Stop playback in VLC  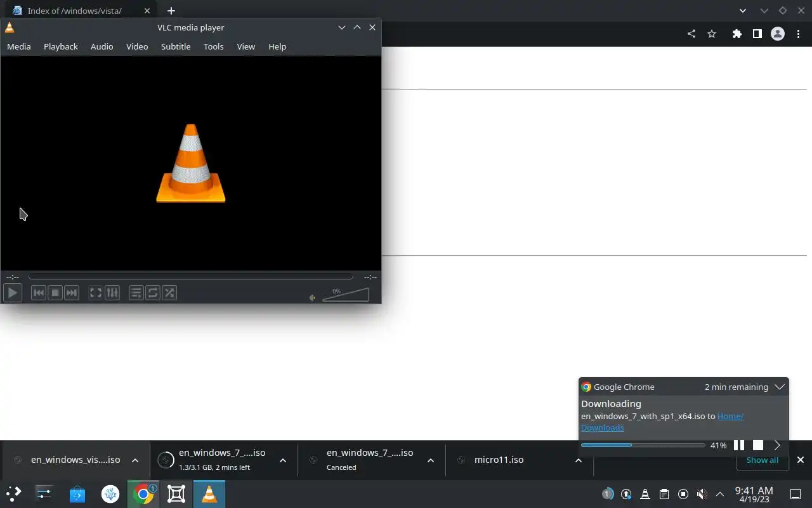pos(55,293)
